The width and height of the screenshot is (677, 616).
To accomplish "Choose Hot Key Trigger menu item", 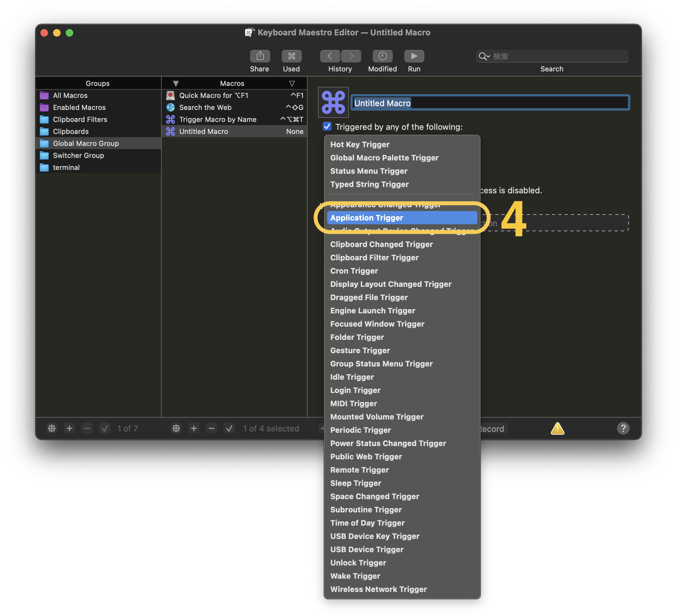I will point(360,144).
